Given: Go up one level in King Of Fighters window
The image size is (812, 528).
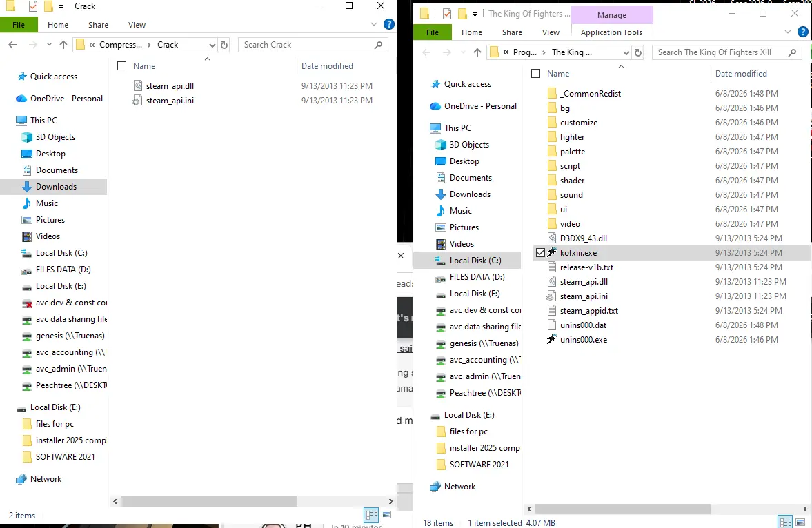Looking at the screenshot, I should pyautogui.click(x=477, y=52).
